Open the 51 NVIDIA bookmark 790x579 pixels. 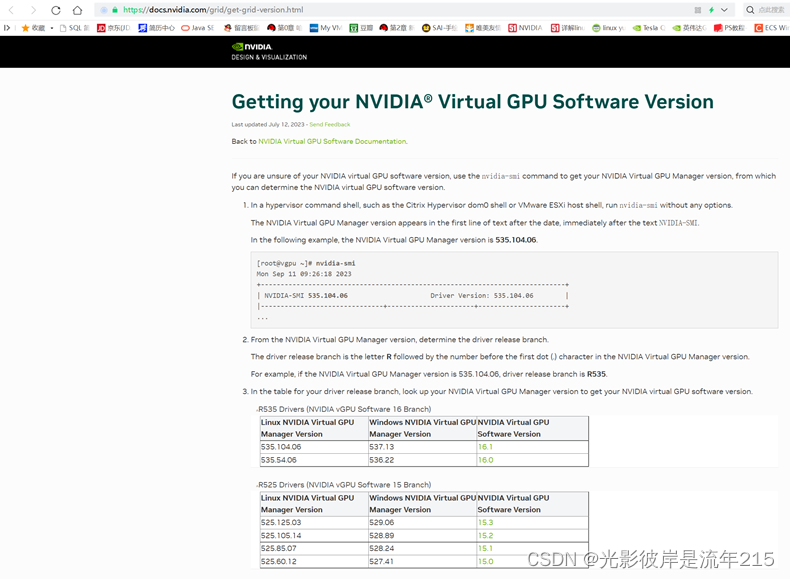tap(525, 28)
